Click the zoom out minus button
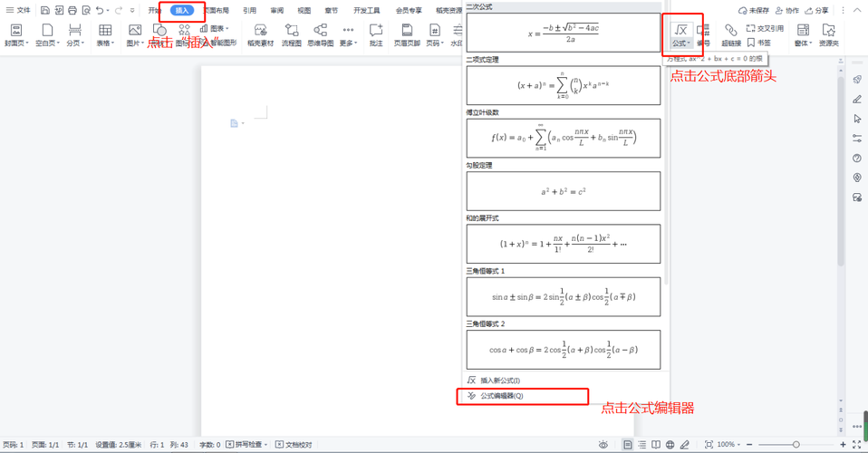Screen dimensions: 868x453 (x=749, y=444)
